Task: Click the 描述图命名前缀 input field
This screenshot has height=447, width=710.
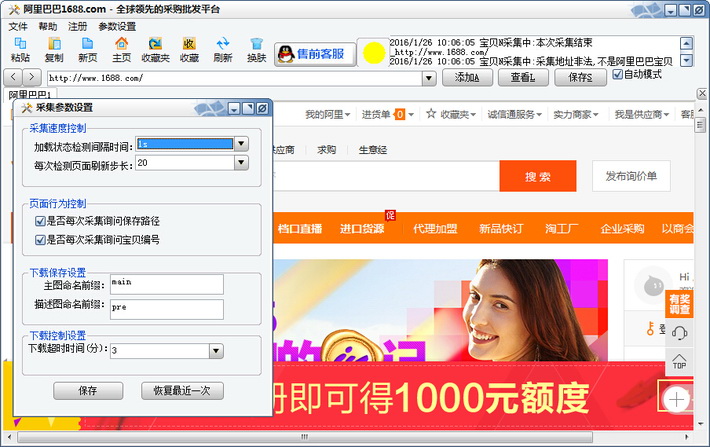Action: coord(167,309)
